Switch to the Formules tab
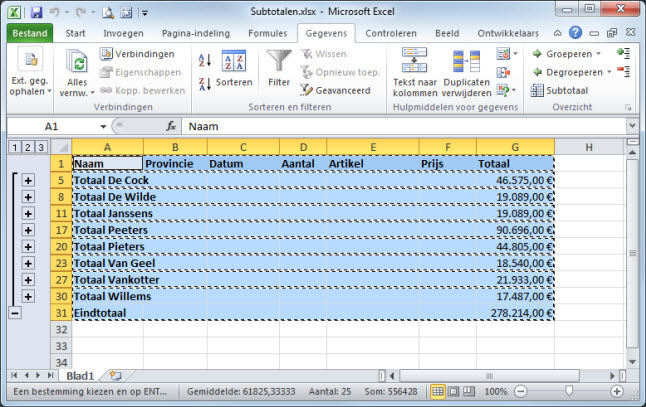 click(x=268, y=33)
